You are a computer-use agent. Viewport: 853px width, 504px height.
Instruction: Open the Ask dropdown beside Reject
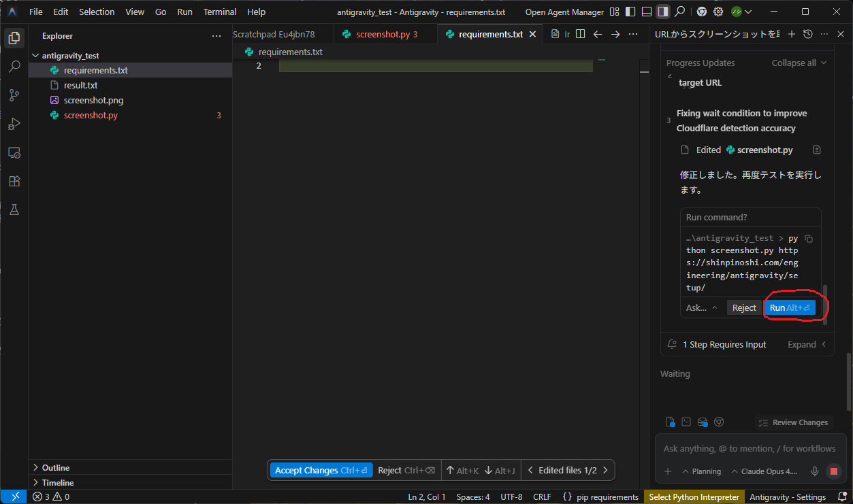[702, 308]
